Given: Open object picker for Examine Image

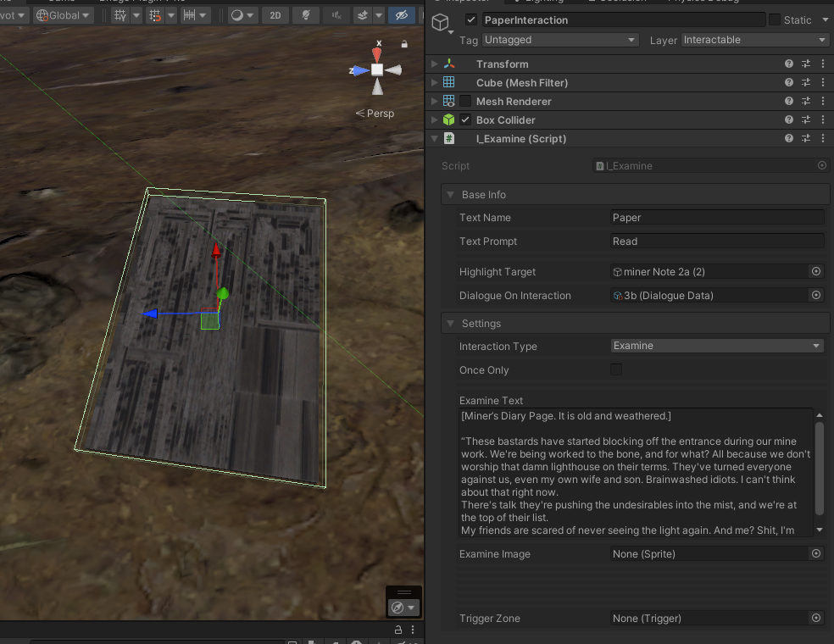Looking at the screenshot, I should (x=816, y=553).
